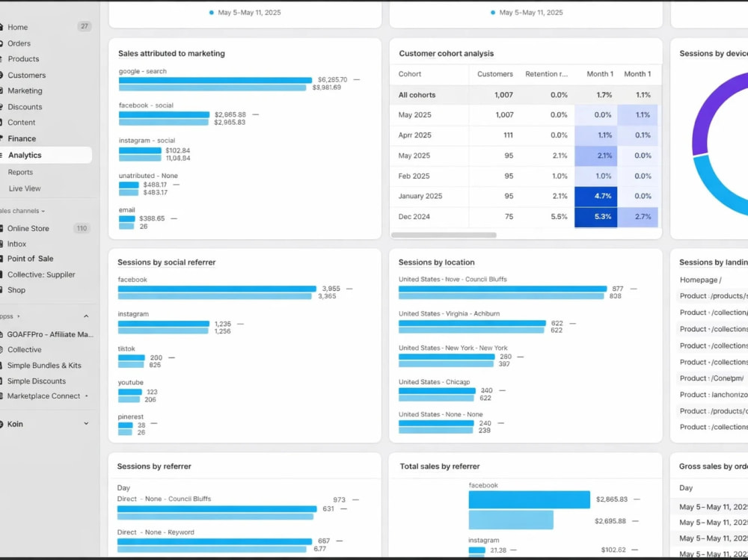Open Live View under Analytics
Viewport: 748px width, 560px height.
pos(25,188)
